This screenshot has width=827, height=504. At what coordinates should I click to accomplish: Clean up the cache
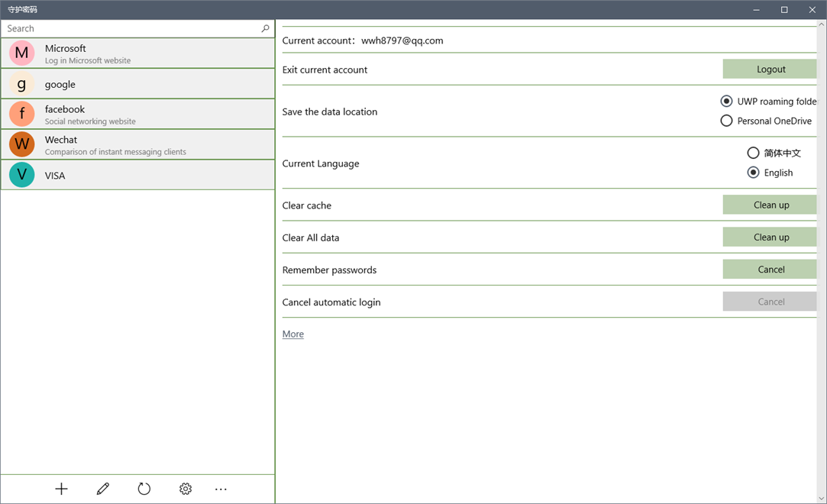[770, 205]
